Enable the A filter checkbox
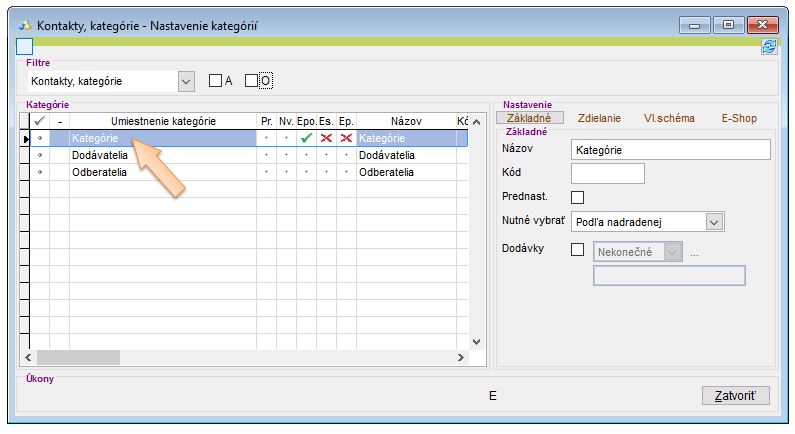The width and height of the screenshot is (795, 434). (x=215, y=80)
